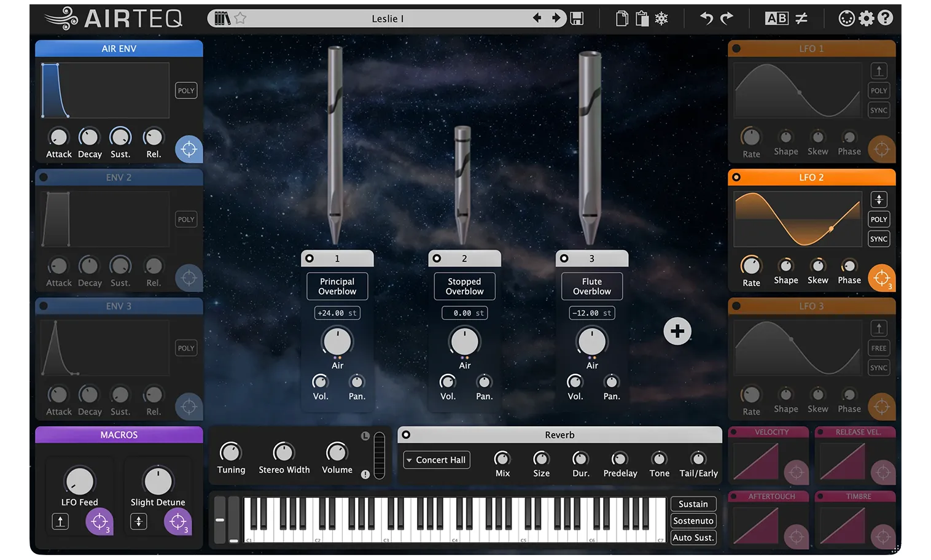Viewport: 931px width, 560px height.
Task: Select the AIR ENV header tab
Action: (x=119, y=49)
